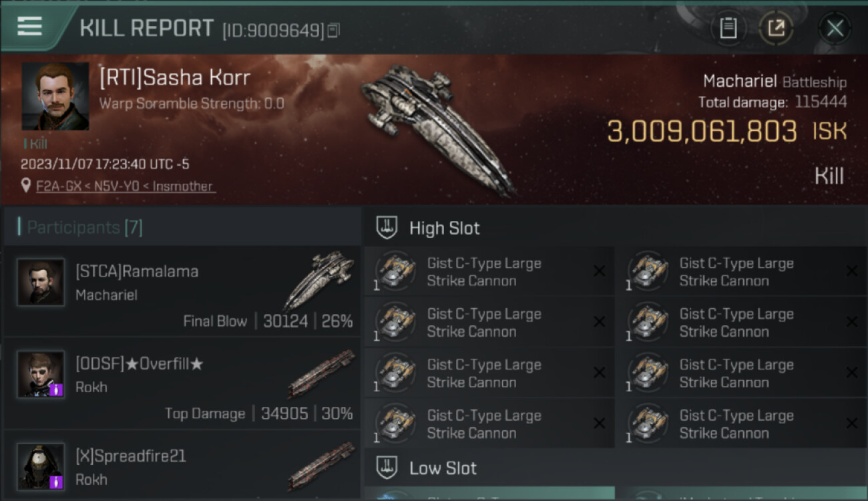
Task: Open Sasha Korr's character portrait
Action: click(x=55, y=96)
